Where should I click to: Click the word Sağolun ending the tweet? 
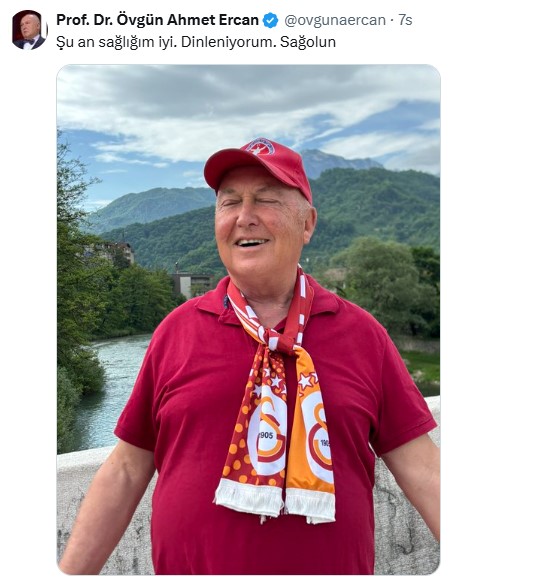coord(308,42)
